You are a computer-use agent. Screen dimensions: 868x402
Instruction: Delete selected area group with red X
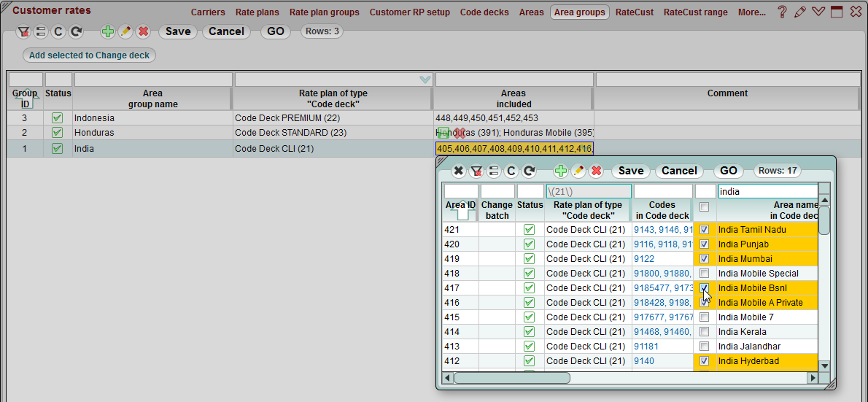(x=144, y=31)
